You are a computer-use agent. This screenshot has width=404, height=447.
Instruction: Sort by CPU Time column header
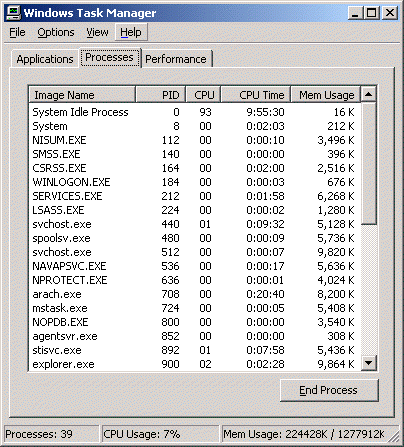[x=256, y=95]
